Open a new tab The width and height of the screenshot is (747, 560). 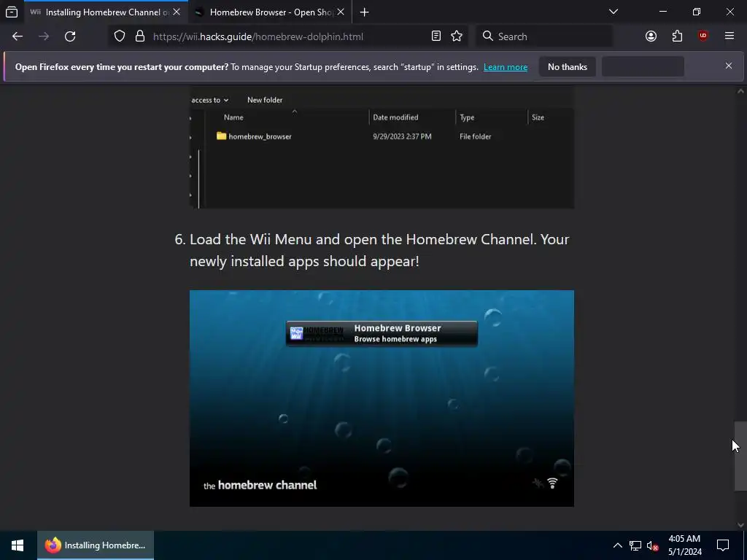click(364, 12)
